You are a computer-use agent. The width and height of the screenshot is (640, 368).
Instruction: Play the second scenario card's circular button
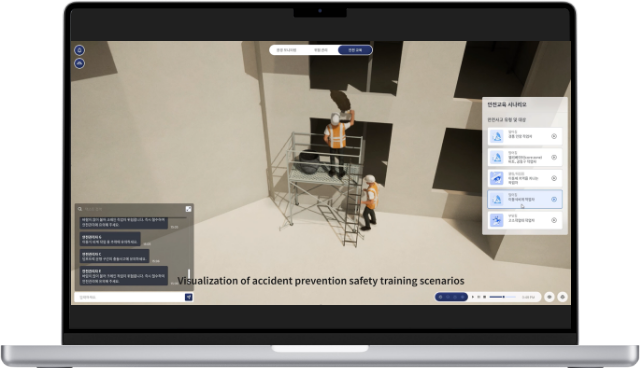coord(554,157)
